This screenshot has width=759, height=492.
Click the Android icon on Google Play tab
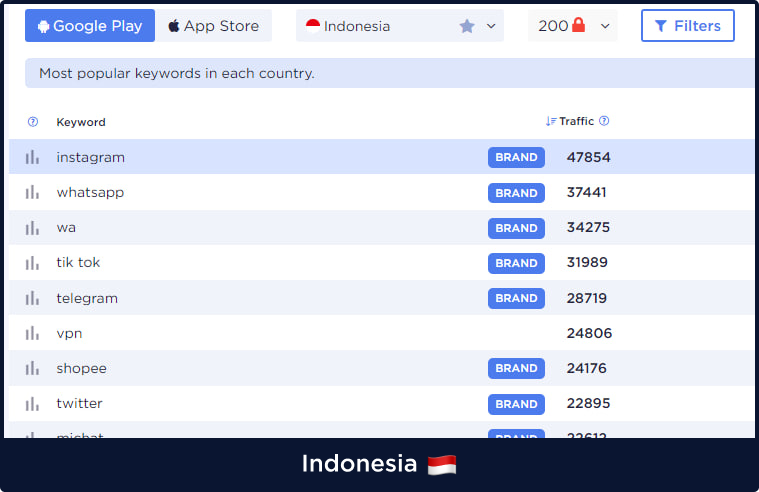(44, 26)
